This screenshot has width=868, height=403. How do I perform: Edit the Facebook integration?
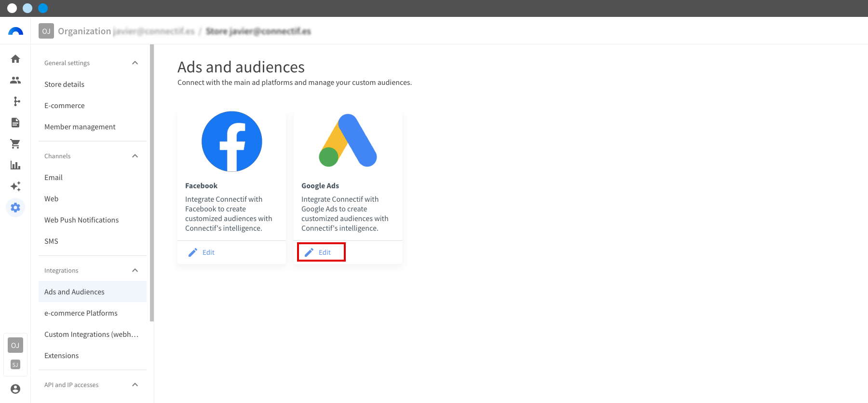coord(202,252)
